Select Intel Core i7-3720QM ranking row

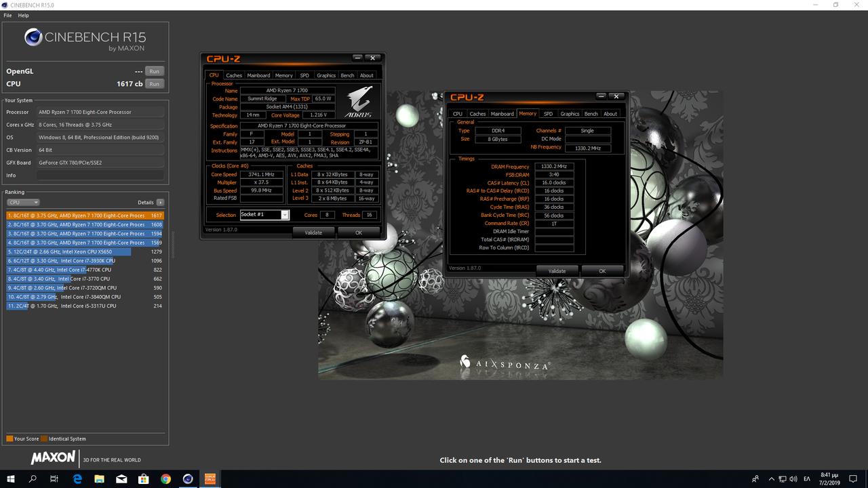[x=85, y=288]
